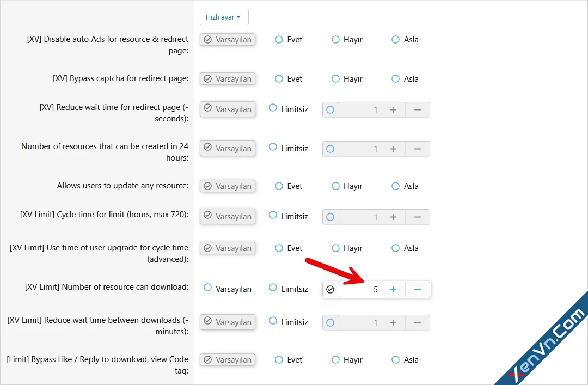
Task: Select Asla for Allows users to update any resource
Action: 396,186
